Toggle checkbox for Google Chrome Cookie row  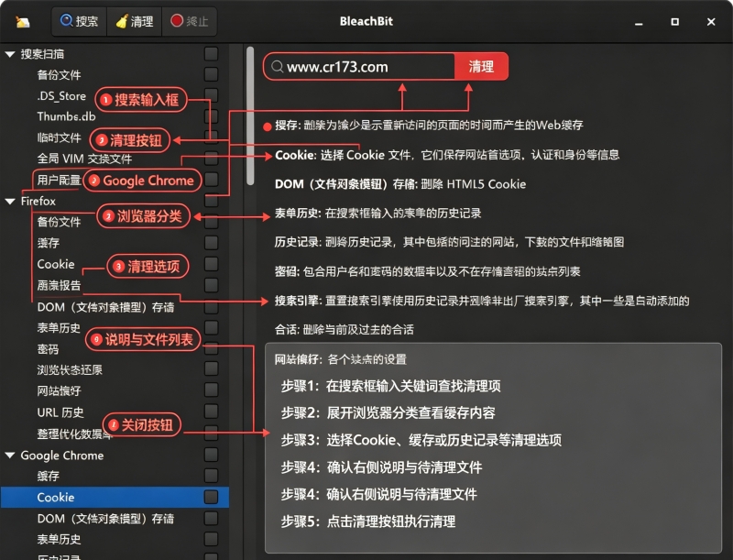coord(212,497)
